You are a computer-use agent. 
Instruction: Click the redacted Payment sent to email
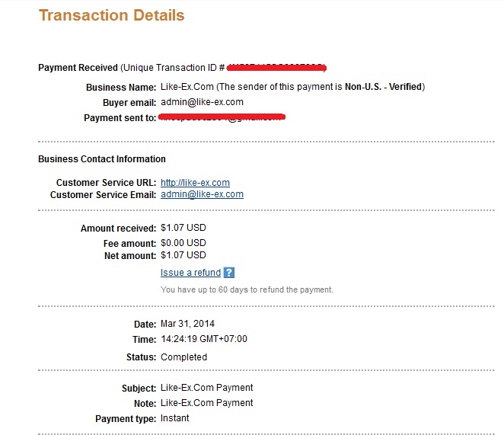coord(222,118)
